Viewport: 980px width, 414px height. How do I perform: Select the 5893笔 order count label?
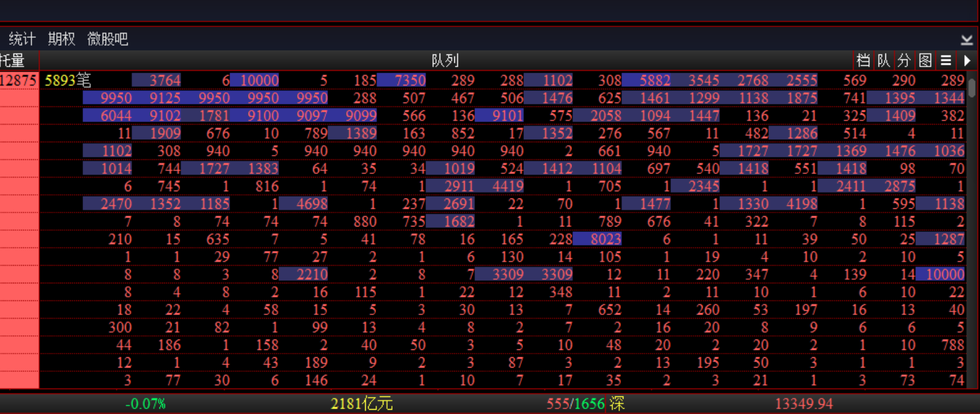[68, 81]
